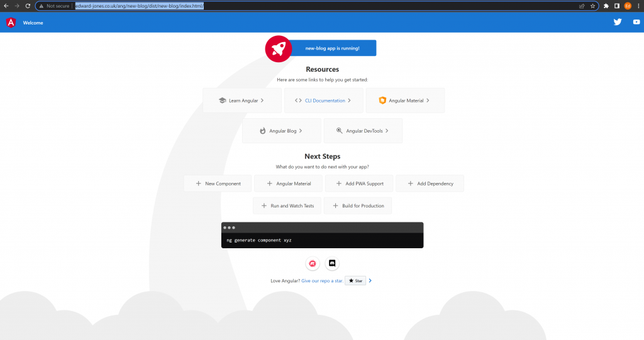Screen dimensions: 644x340
Task: Click the chevron on Angular DevTools card
Action: tap(387, 131)
